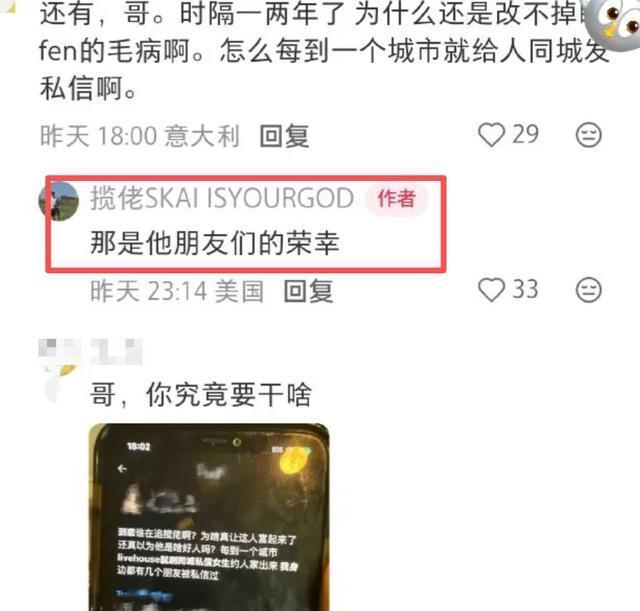Open the blurred username of the third commenter
This screenshot has width=640, height=611.
pyautogui.click(x=116, y=351)
